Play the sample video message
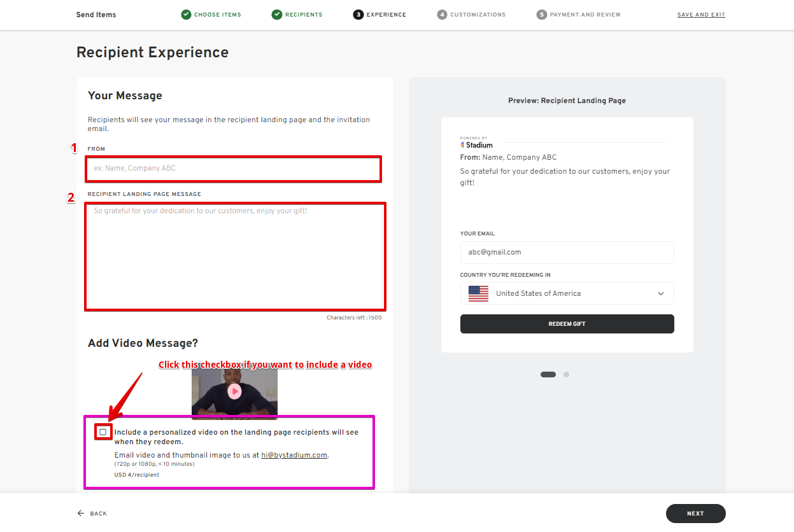Image resolution: width=794 pixels, height=532 pixels. click(234, 391)
